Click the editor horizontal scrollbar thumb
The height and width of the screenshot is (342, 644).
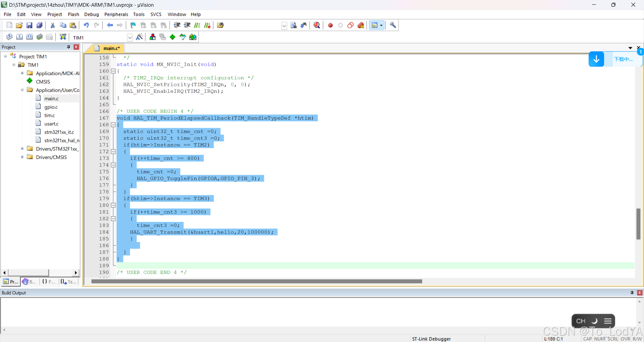point(257,281)
